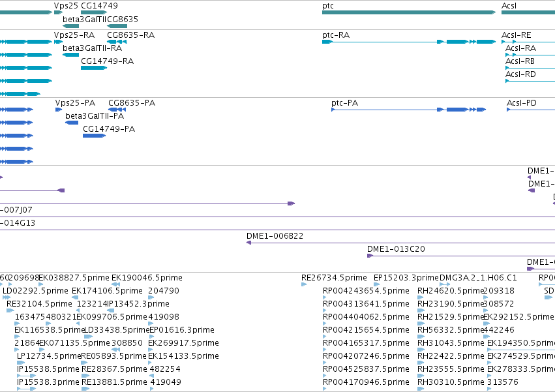This screenshot has width=555, height=392.
Task: Click the 482254 feature label
Action: (165, 370)
